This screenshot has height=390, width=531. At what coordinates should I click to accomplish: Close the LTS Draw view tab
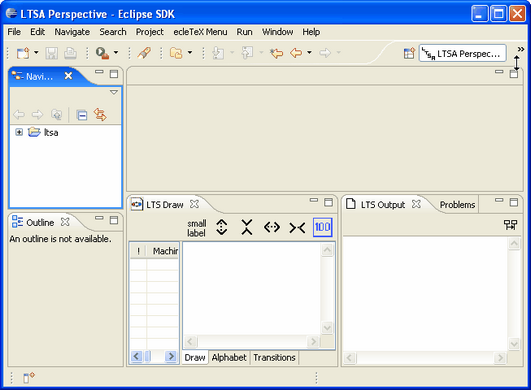[194, 204]
